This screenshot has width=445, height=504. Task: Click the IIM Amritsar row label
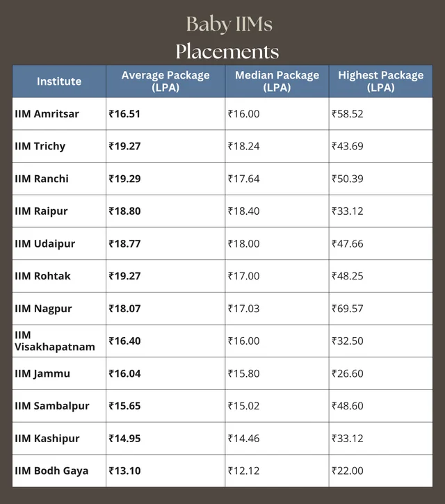(47, 114)
